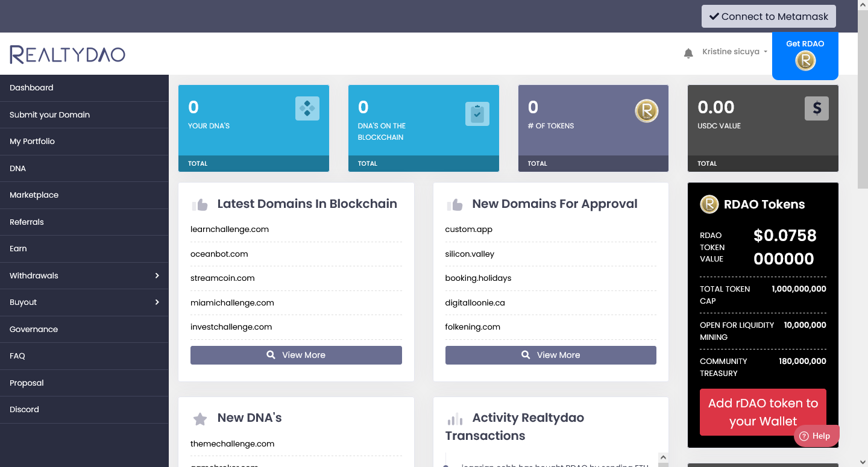868x467 pixels.
Task: Click the community treasury value 180,000,000
Action: 802,362
